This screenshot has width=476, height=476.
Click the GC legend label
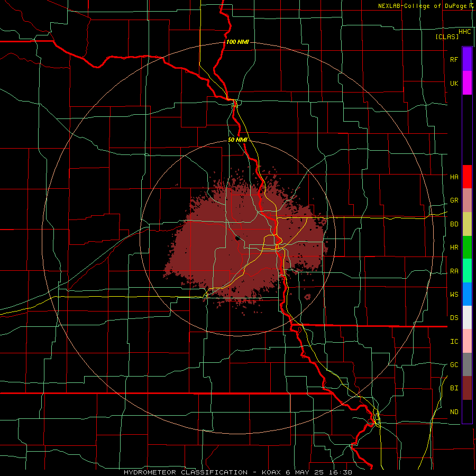point(454,364)
